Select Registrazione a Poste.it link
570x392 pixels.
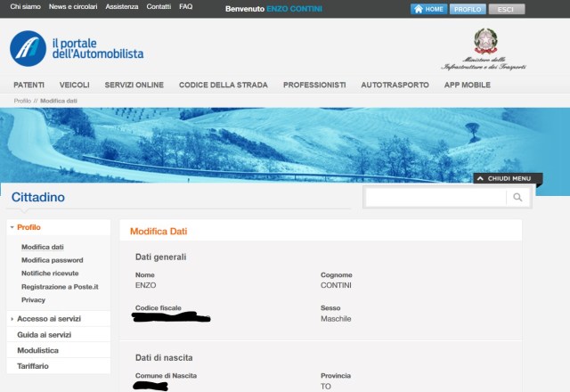click(60, 287)
